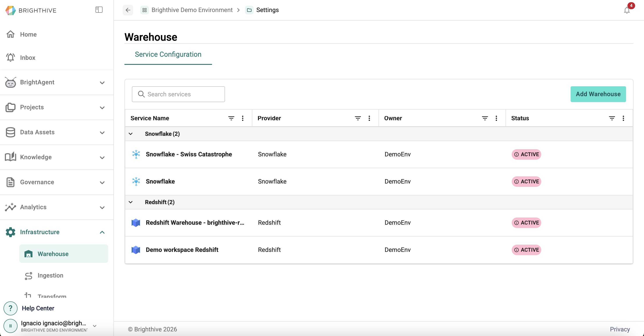Image resolution: width=644 pixels, height=336 pixels.
Task: Expand the Analytics menu chevron
Action: pyautogui.click(x=102, y=207)
